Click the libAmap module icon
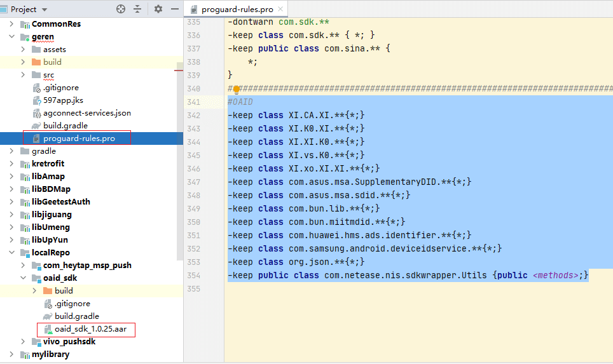Image resolution: width=613 pixels, height=364 pixels. tap(25, 177)
